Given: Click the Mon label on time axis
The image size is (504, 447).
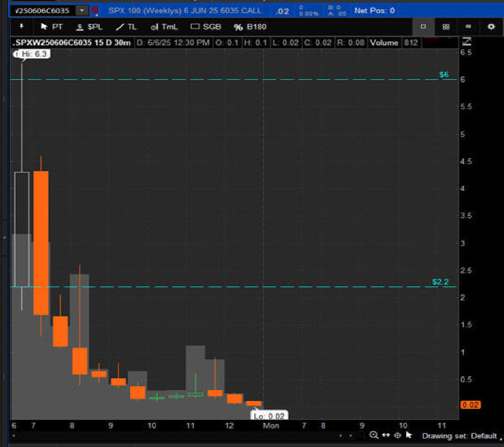Looking at the screenshot, I should click(271, 425).
